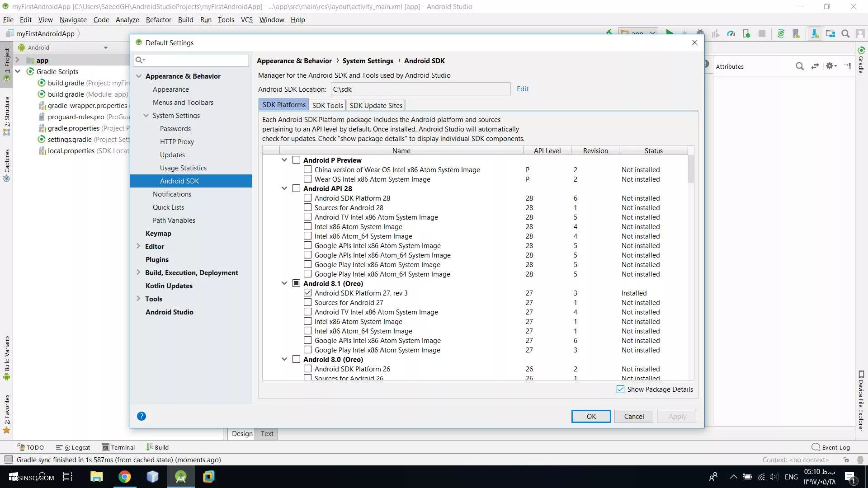Check Sources for Android 27 checkbox

[x=308, y=302]
